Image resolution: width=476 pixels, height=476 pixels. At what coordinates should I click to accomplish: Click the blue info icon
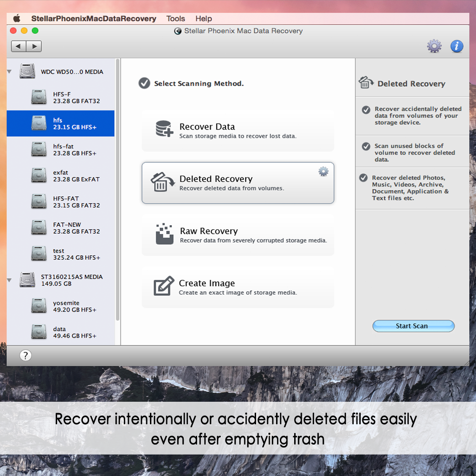pos(456,46)
